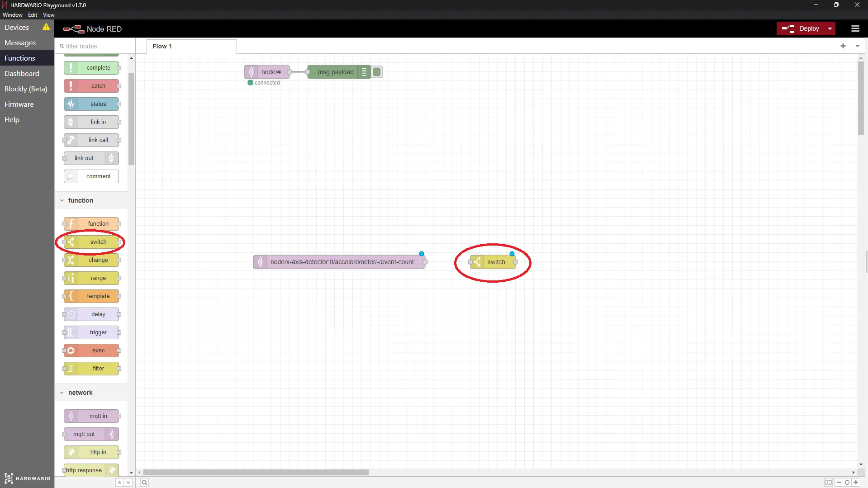Collapse the function palette category

[x=62, y=200]
